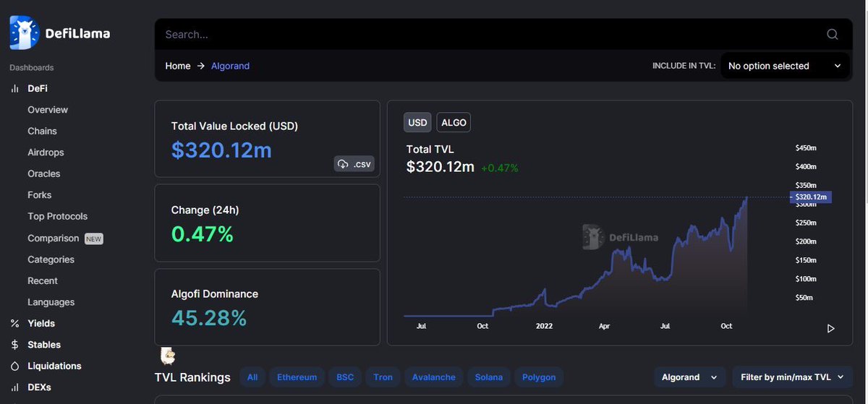Open the Categories page
Viewport: 868px width, 404px height.
[51, 259]
